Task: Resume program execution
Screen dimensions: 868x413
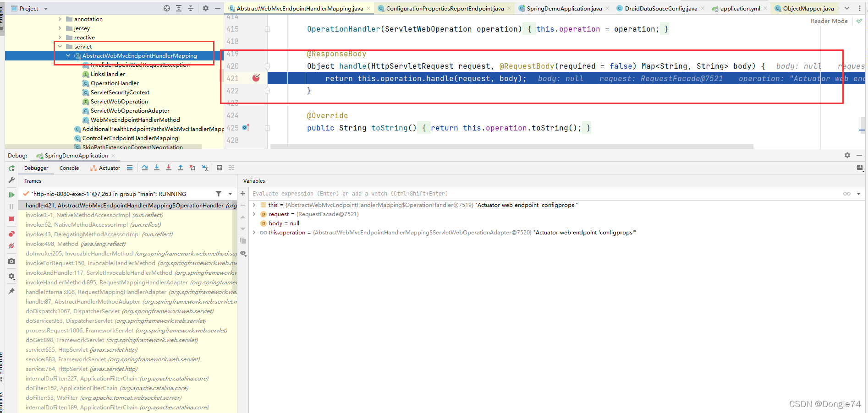Action: coord(11,195)
